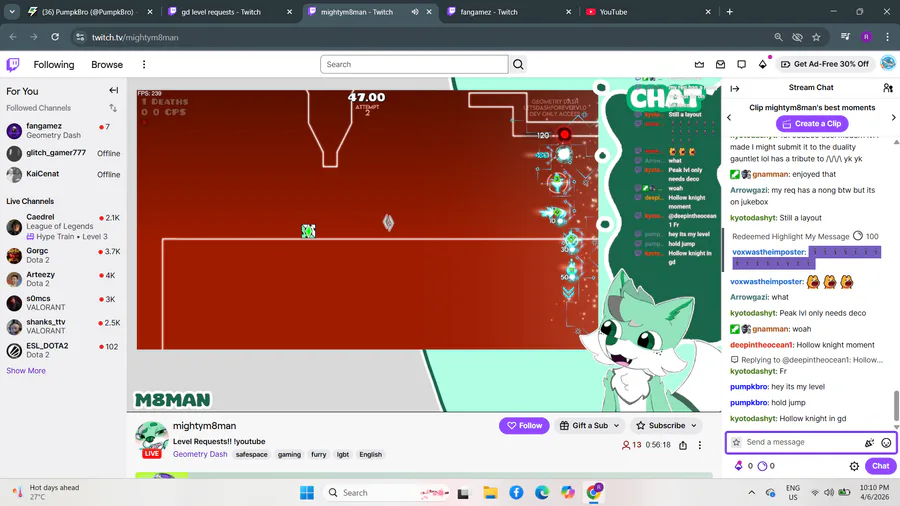Send message with Chat button

point(880,466)
